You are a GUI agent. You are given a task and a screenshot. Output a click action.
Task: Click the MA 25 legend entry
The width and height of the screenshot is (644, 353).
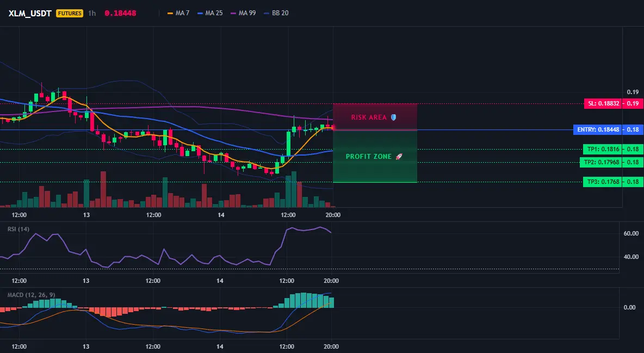pyautogui.click(x=210, y=13)
